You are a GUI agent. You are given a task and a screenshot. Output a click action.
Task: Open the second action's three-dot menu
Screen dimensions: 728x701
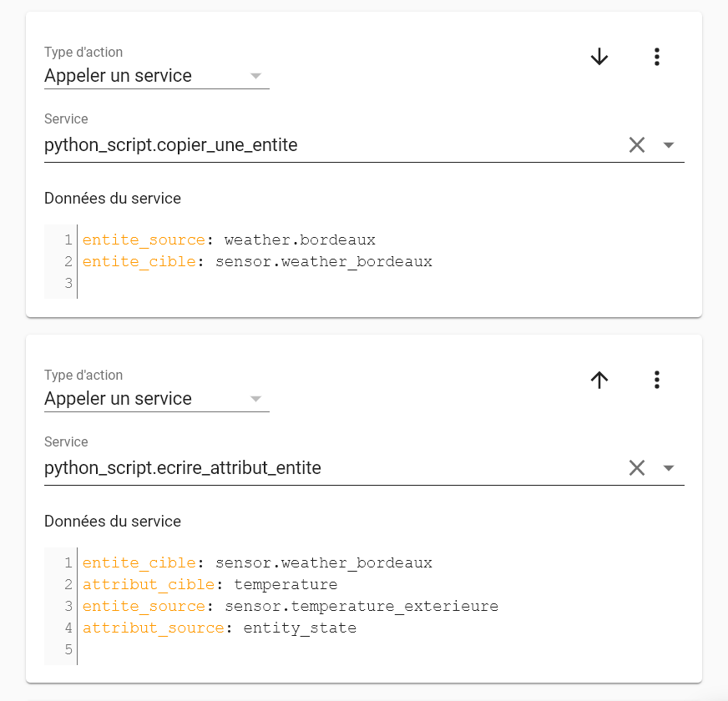(x=656, y=380)
